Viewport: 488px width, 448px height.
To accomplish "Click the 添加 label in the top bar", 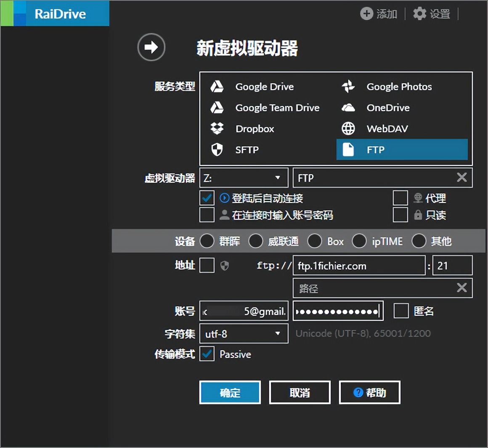I will 387,14.
